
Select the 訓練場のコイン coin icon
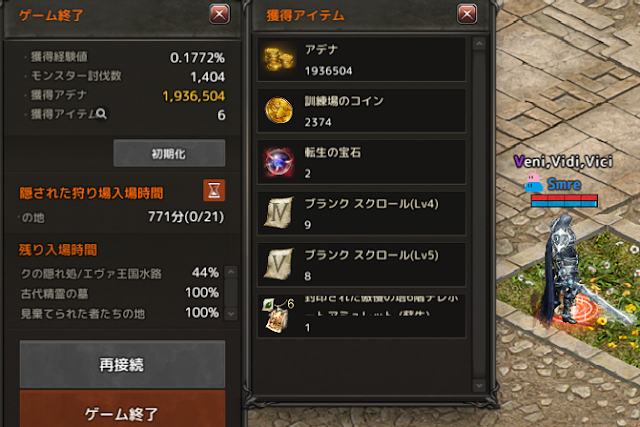(x=279, y=110)
